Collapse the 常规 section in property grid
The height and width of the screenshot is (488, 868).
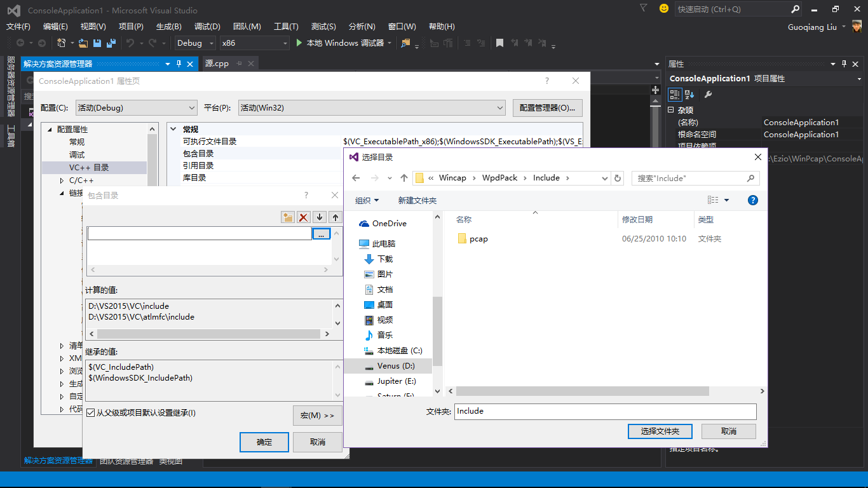tap(173, 129)
